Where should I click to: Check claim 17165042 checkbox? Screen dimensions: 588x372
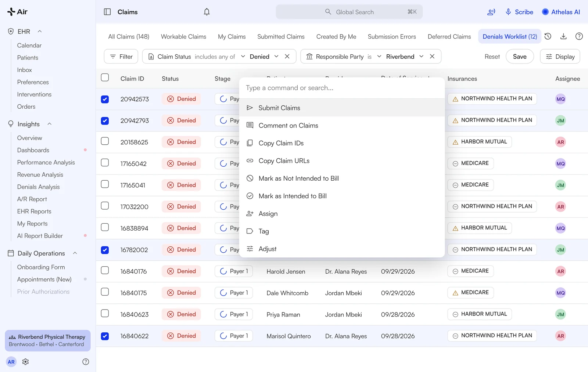click(x=105, y=163)
